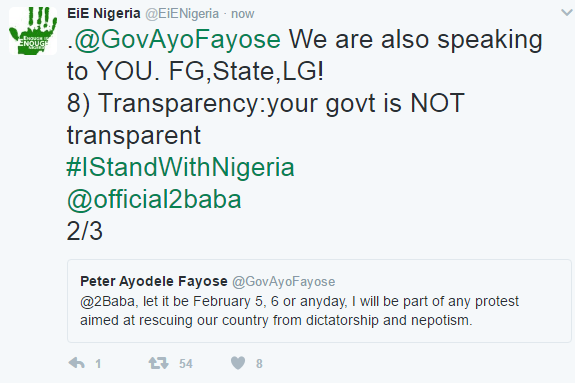Screen dimensions: 575x383
Task: Open EiE Nigeria profile name
Action: 104,14
